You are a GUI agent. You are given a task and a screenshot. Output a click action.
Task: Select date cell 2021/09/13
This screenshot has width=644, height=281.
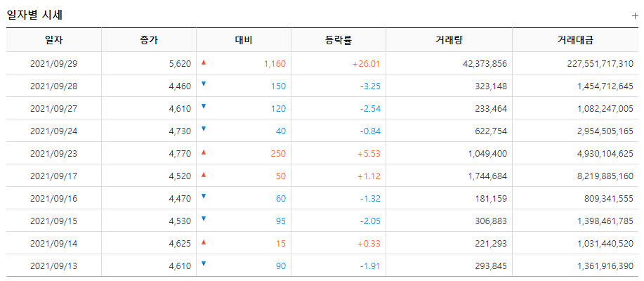[54, 266]
